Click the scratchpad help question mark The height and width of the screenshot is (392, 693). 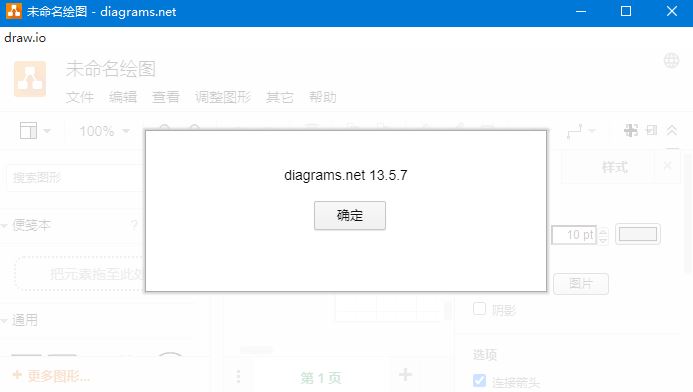tap(134, 225)
